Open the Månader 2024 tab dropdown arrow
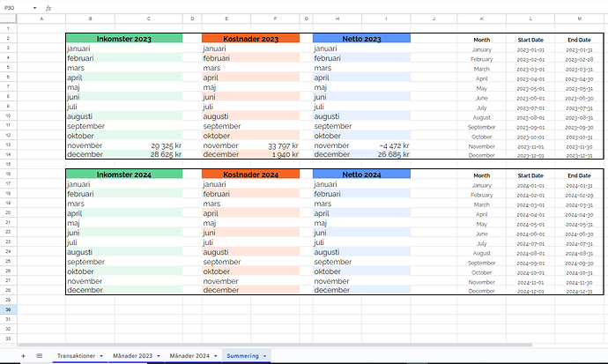This screenshot has height=364, width=608. point(214,355)
